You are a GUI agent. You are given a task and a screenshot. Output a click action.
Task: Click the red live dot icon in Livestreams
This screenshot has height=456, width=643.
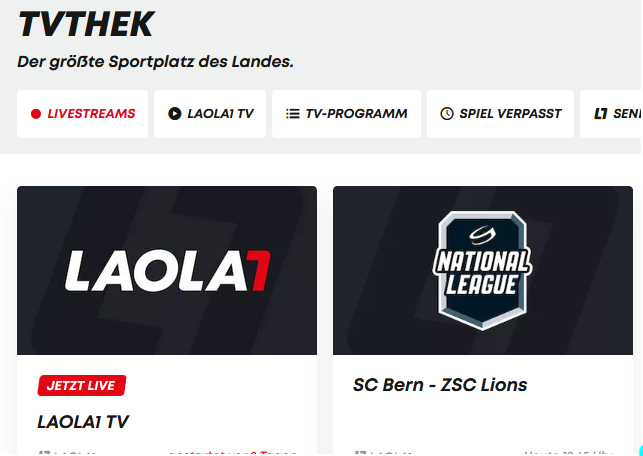click(36, 114)
